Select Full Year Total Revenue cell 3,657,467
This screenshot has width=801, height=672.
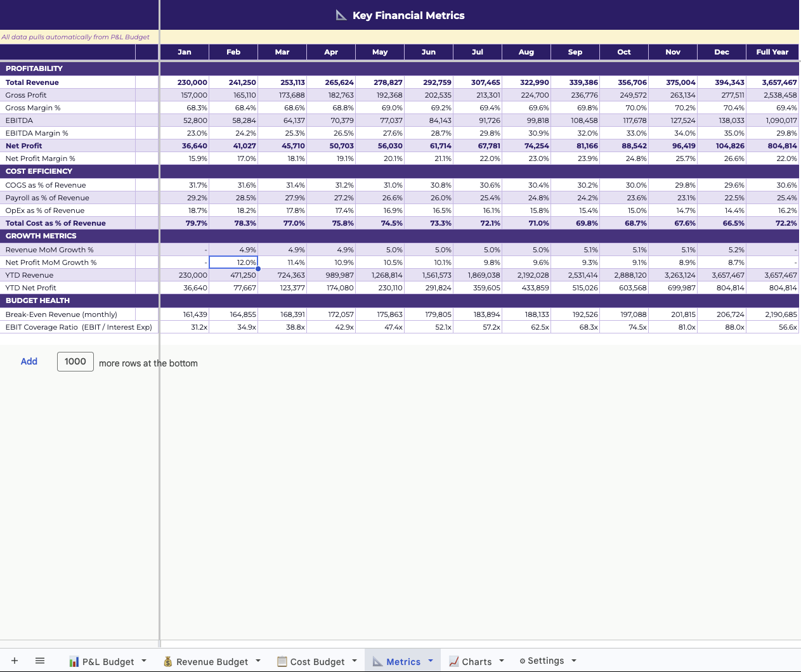[x=772, y=82]
